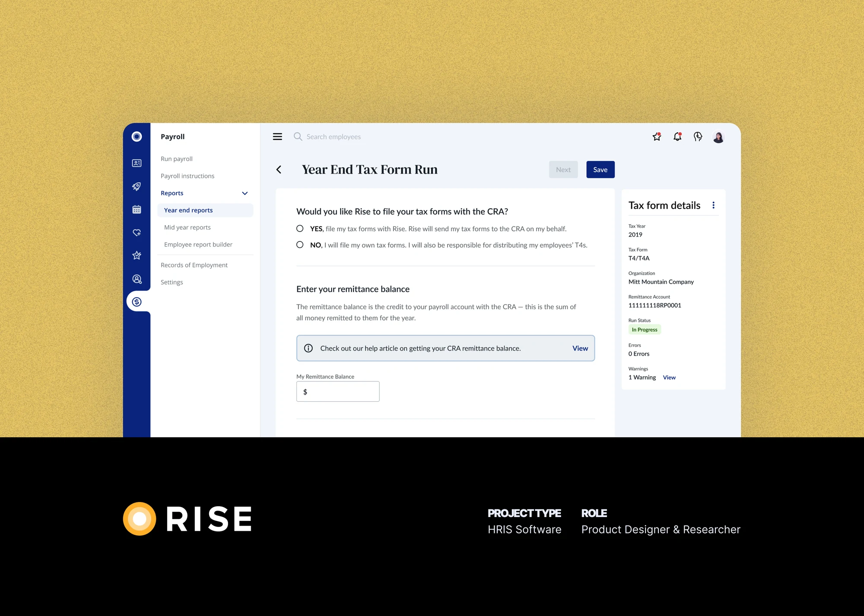Click the Payroll sidebar heading
Viewport: 864px width, 616px height.
pos(172,137)
